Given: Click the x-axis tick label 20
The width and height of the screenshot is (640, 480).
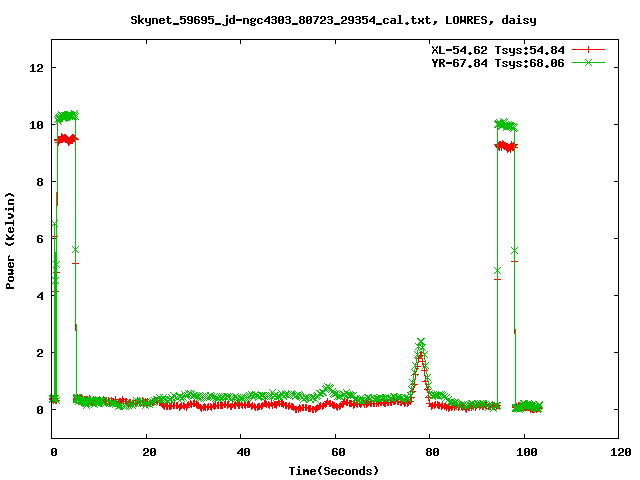Looking at the screenshot, I should click(x=149, y=452).
